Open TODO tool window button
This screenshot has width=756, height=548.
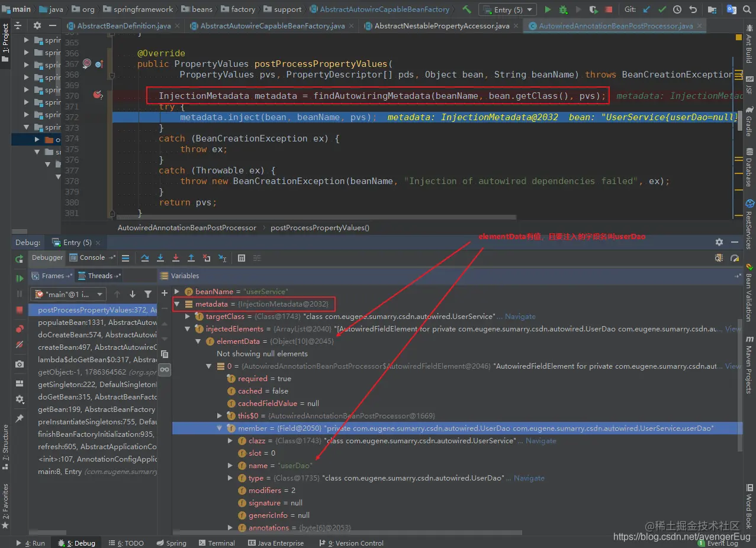(127, 543)
